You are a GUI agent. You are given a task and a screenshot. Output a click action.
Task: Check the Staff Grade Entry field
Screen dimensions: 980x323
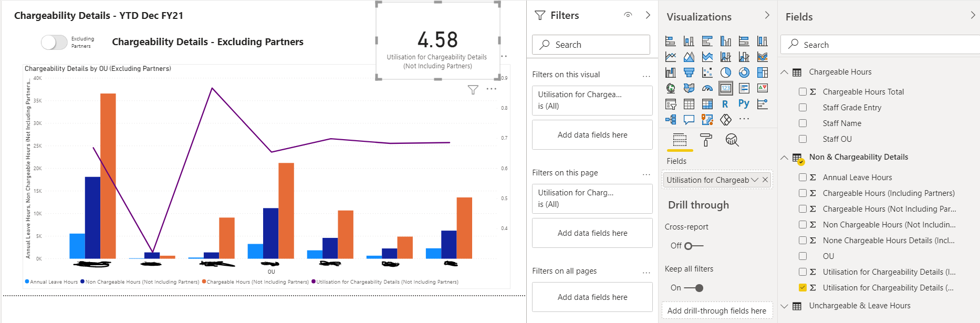802,107
